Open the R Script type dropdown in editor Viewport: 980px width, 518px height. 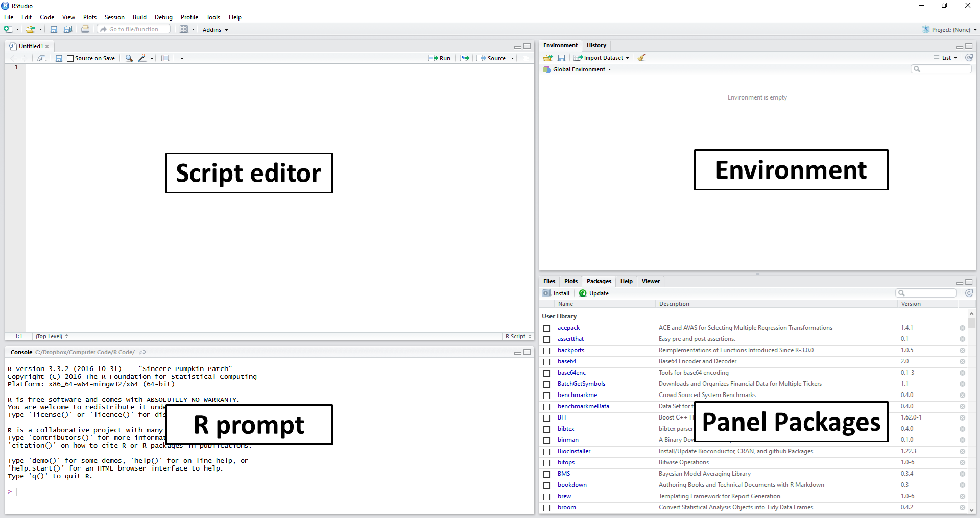click(x=517, y=336)
